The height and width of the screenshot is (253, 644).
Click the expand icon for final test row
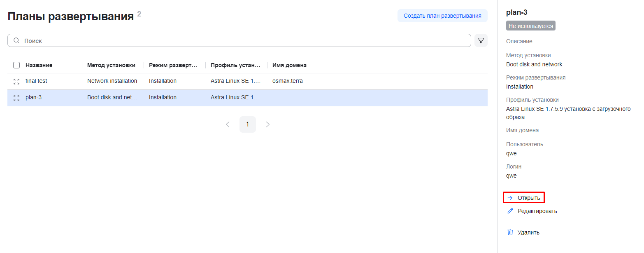(x=16, y=81)
